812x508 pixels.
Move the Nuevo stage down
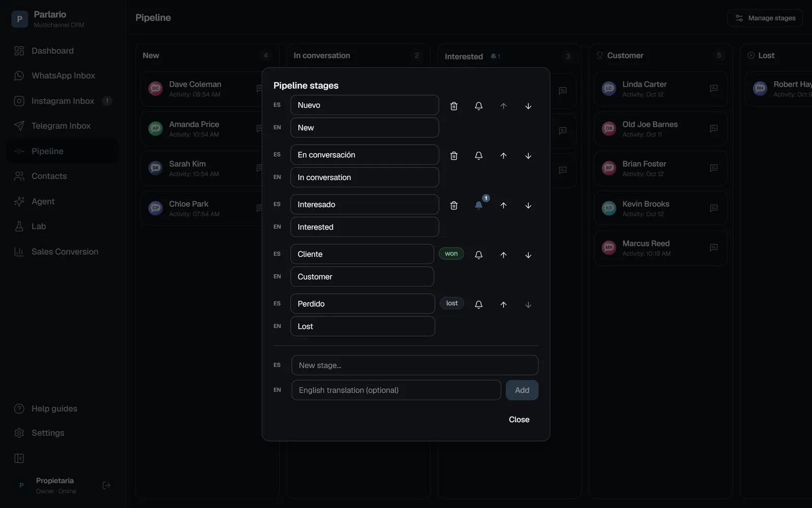coord(528,106)
